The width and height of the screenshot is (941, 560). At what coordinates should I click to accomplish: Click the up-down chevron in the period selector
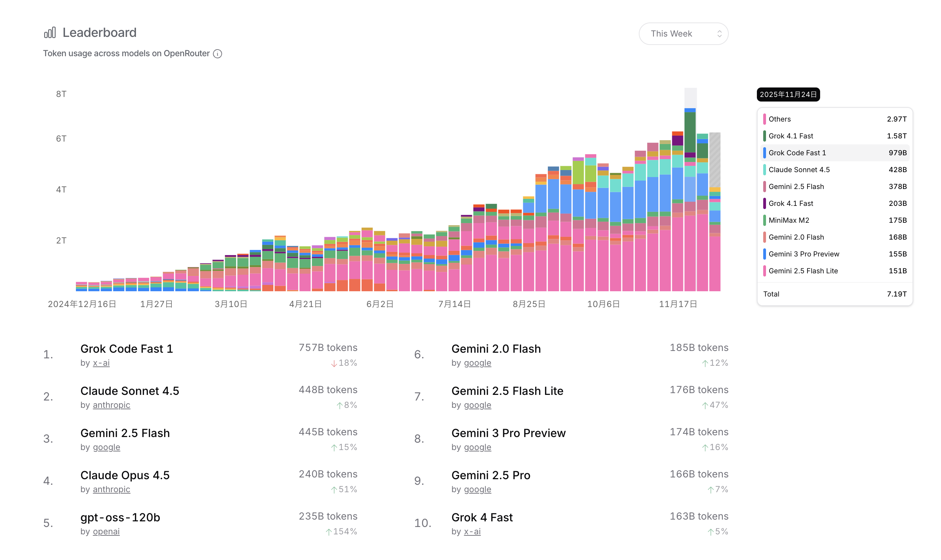(x=719, y=34)
